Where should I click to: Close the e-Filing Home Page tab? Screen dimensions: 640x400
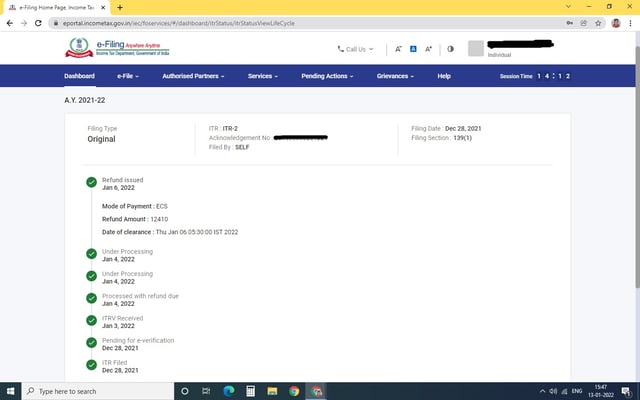(103, 7)
